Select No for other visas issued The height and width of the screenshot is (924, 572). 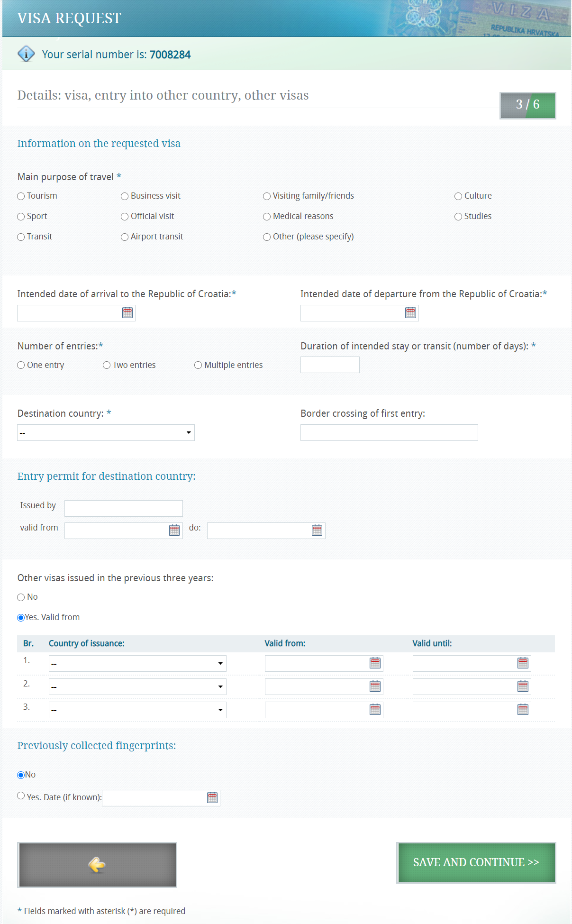(21, 597)
